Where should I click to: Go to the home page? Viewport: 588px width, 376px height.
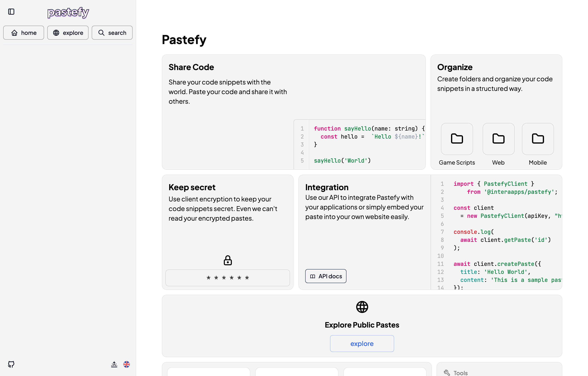pos(24,33)
